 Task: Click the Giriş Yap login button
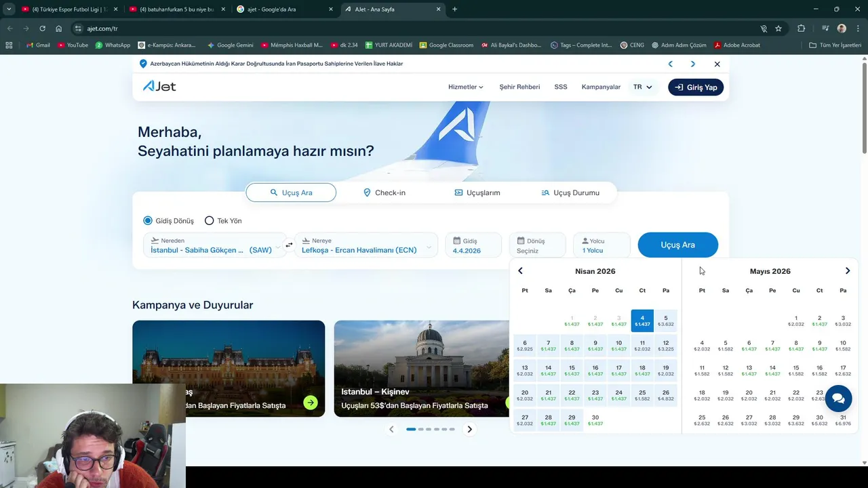[x=696, y=87]
